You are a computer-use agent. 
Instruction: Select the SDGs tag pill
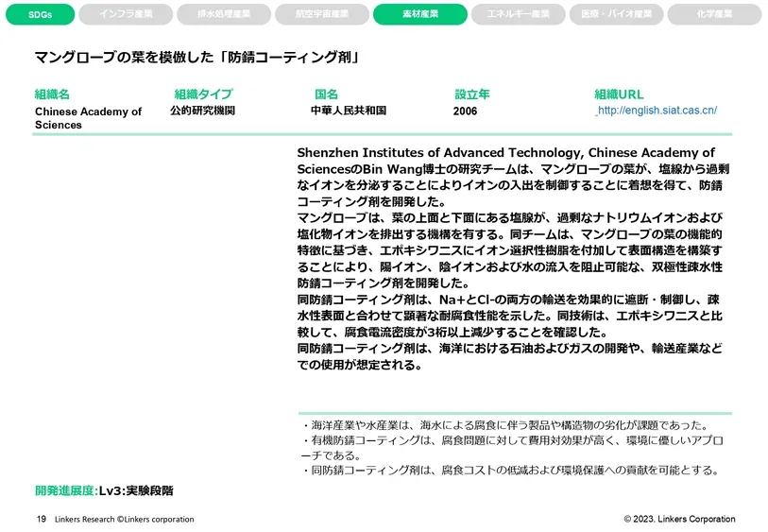41,14
